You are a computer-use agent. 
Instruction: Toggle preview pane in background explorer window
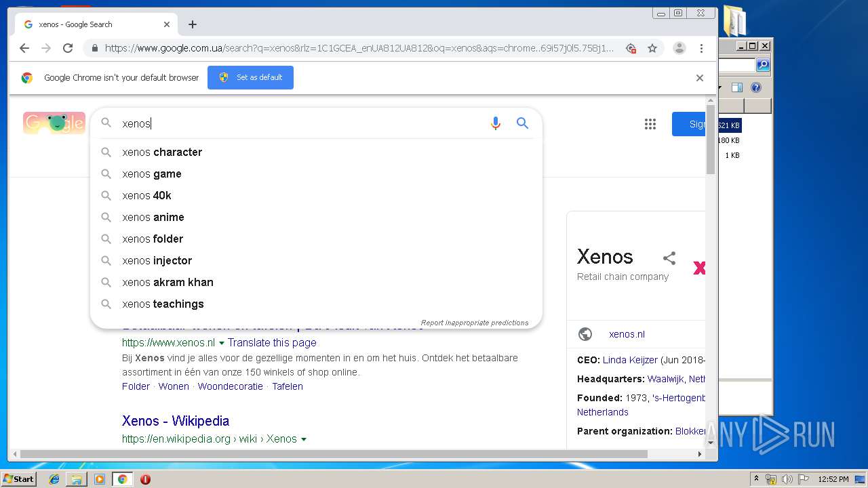click(x=737, y=87)
